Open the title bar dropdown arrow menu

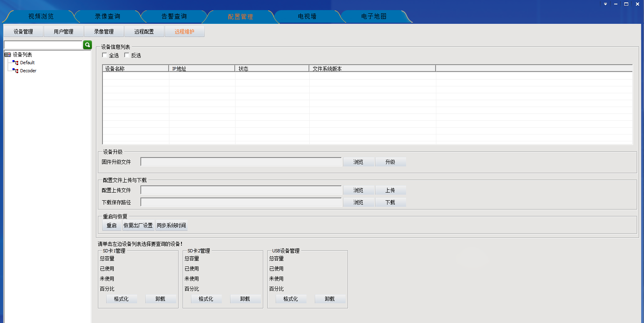click(605, 4)
